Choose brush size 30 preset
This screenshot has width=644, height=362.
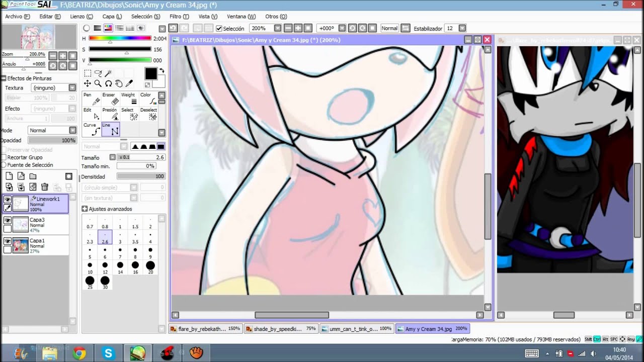(105, 283)
